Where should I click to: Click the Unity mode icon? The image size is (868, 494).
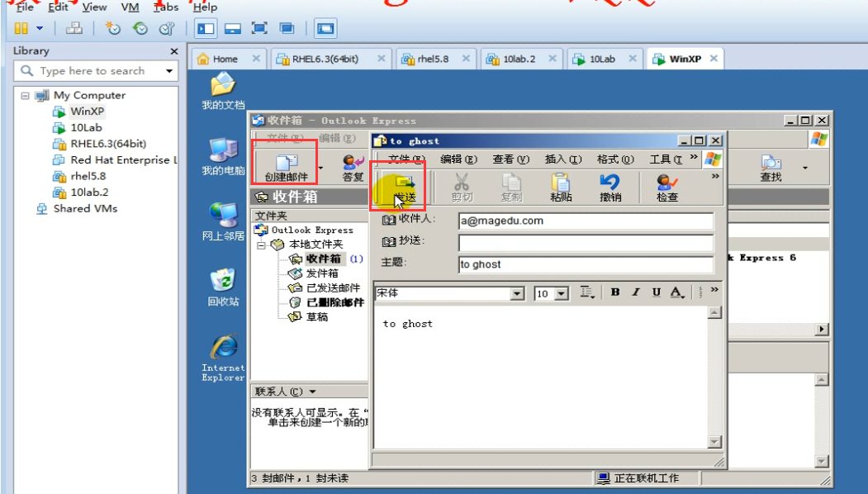pos(287,28)
